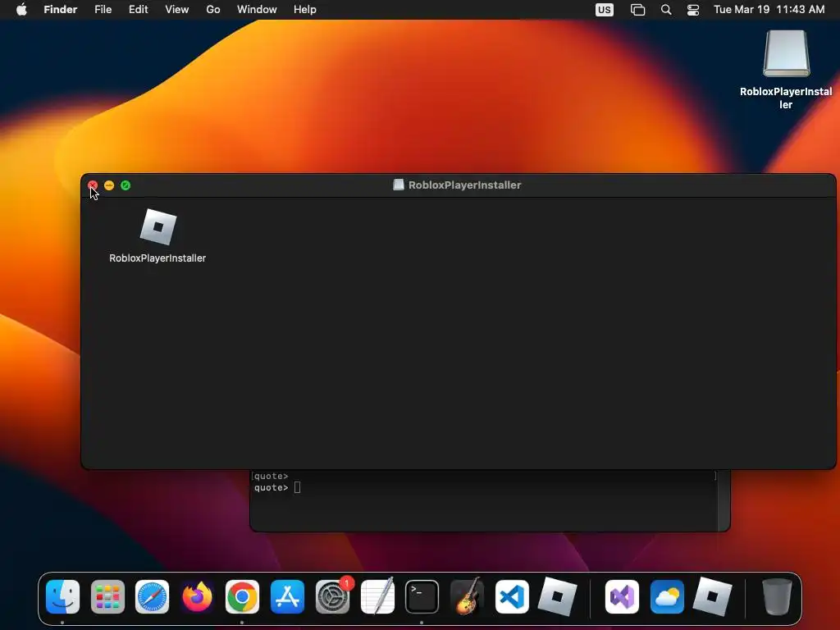Image resolution: width=840 pixels, height=630 pixels.
Task: Launch Firefox from the Dock
Action: pos(197,596)
